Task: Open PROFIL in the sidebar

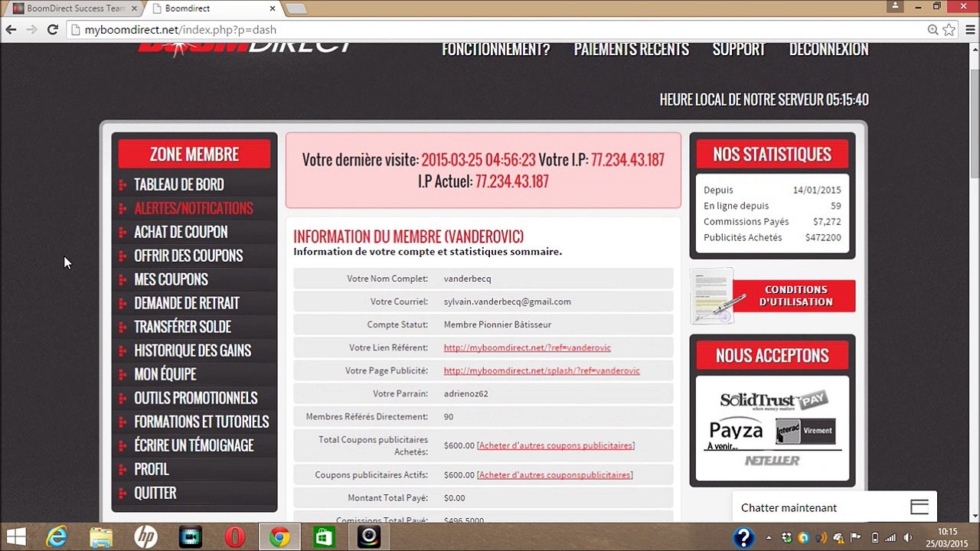Action: tap(152, 469)
